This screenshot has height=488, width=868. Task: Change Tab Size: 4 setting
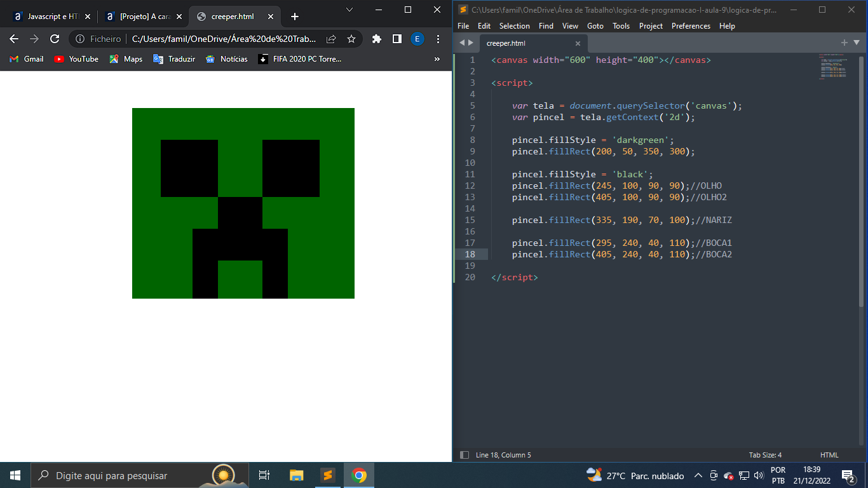[x=765, y=455]
